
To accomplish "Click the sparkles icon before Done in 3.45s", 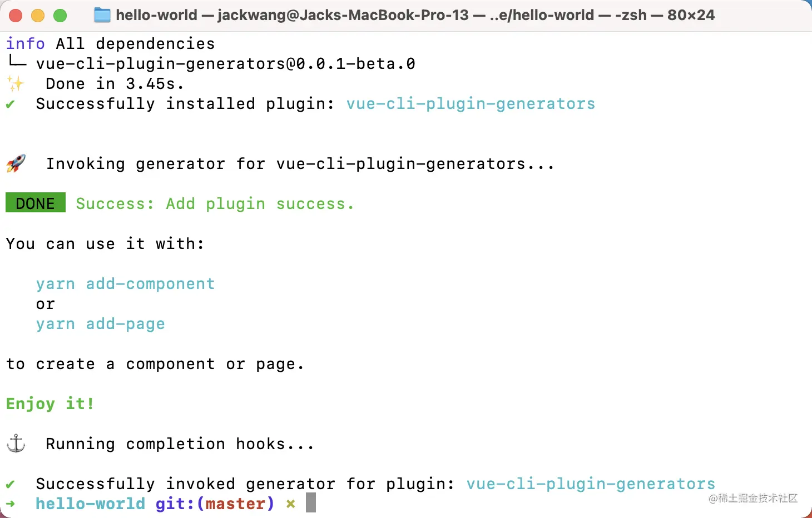I will click(x=16, y=84).
